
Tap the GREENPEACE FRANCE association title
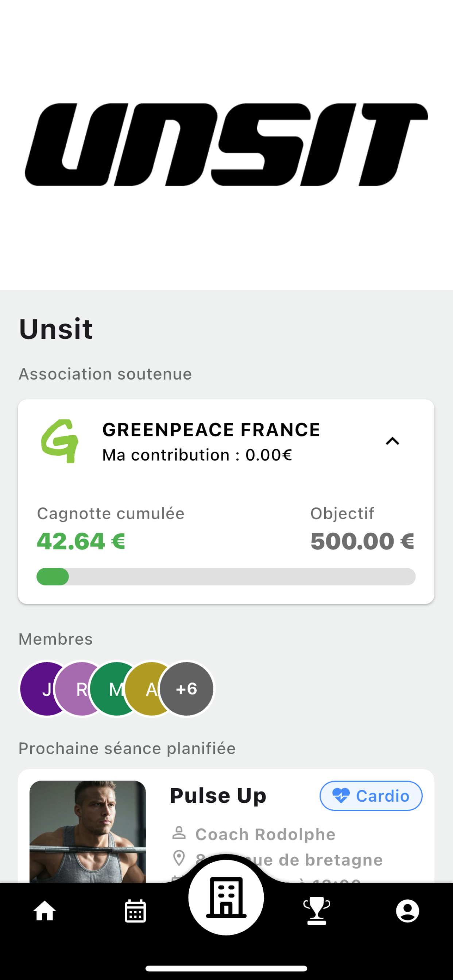click(211, 430)
